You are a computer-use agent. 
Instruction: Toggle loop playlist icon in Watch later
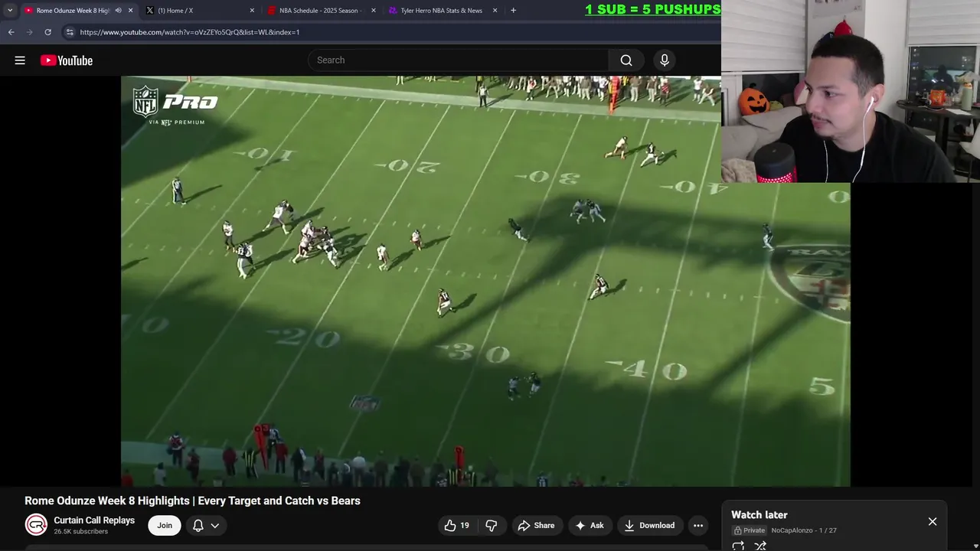pyautogui.click(x=738, y=546)
